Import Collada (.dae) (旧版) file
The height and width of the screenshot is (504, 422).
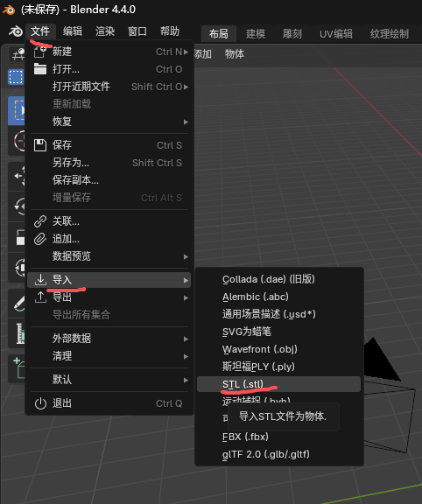[x=278, y=279]
